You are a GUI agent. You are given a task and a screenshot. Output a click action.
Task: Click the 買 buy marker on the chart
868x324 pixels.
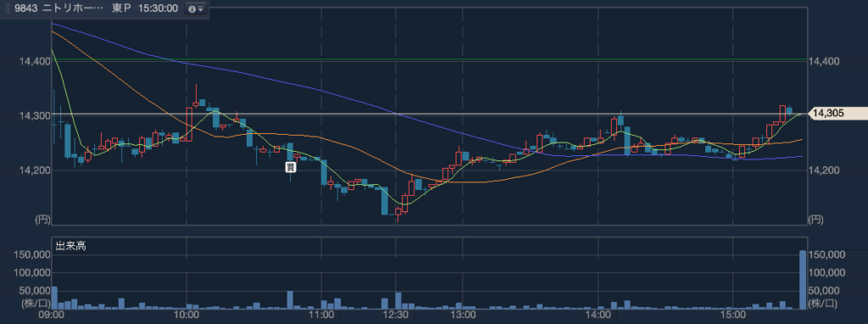coord(291,167)
